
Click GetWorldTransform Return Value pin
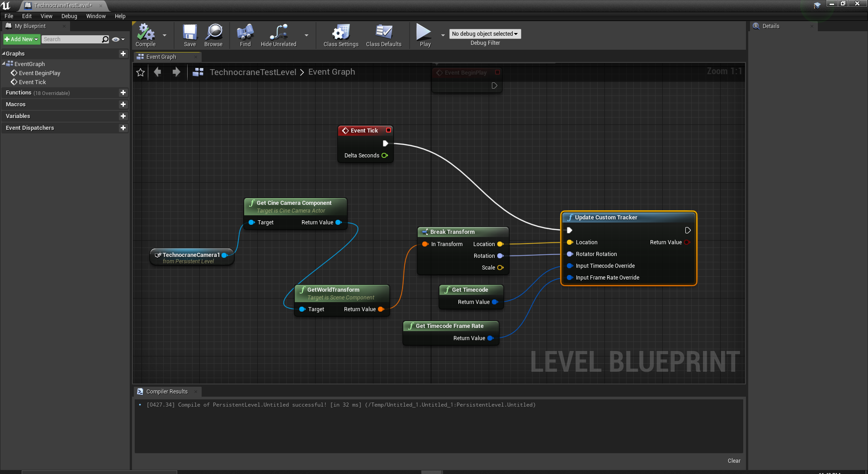coord(381,309)
